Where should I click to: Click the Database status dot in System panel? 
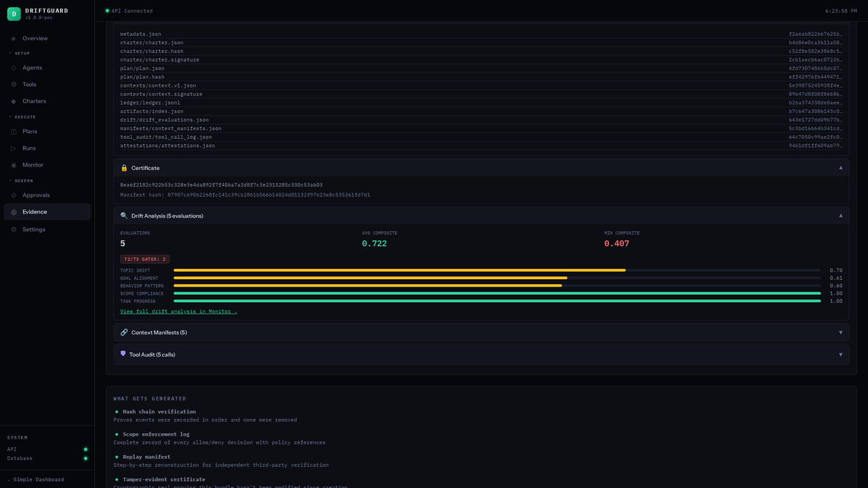click(x=85, y=458)
